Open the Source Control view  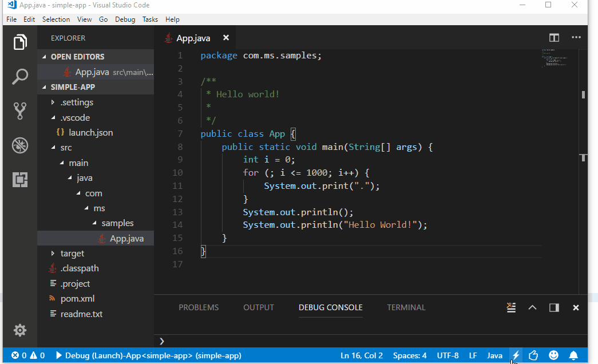click(20, 110)
